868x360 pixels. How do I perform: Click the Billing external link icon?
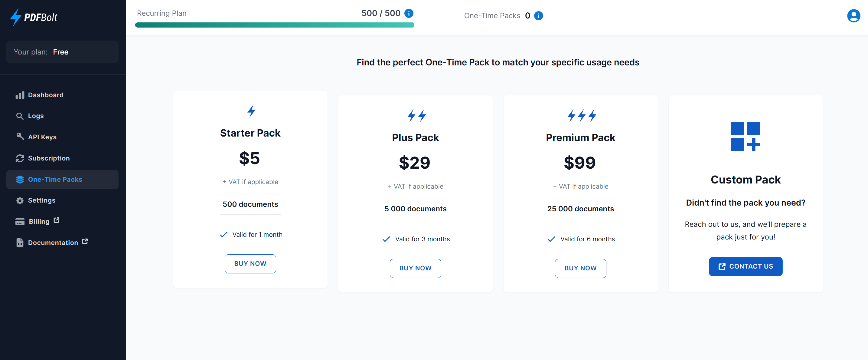tap(57, 220)
